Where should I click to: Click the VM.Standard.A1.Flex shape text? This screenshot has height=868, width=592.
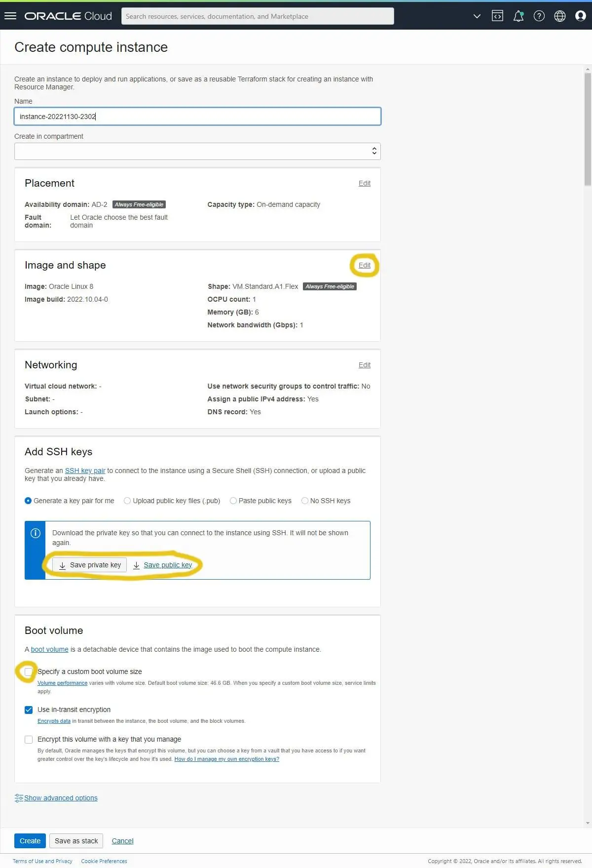(265, 286)
